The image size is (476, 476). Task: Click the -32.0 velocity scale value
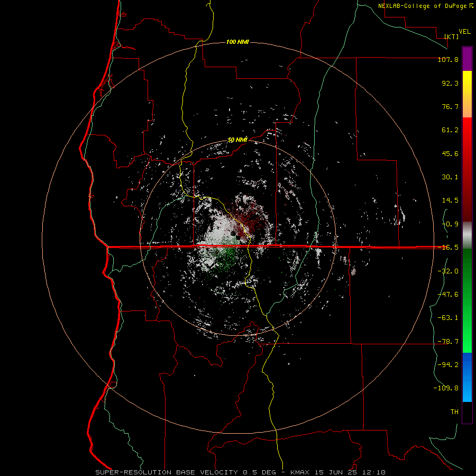pos(448,271)
